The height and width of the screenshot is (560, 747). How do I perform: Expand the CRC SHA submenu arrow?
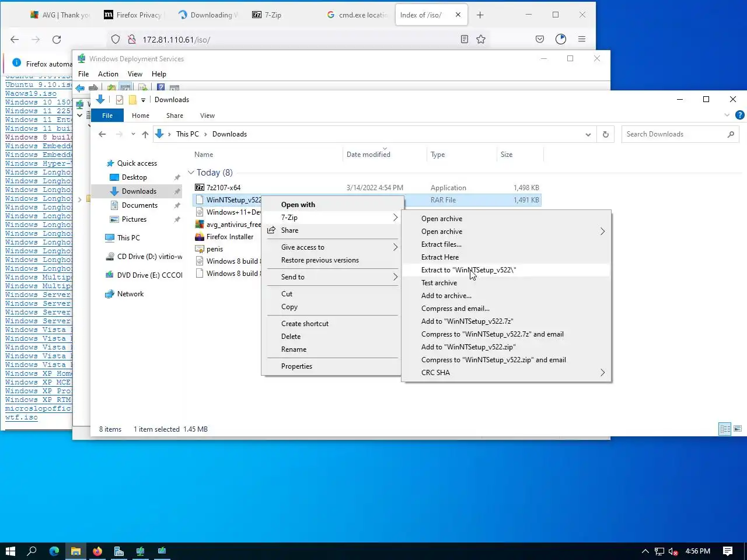[602, 373]
